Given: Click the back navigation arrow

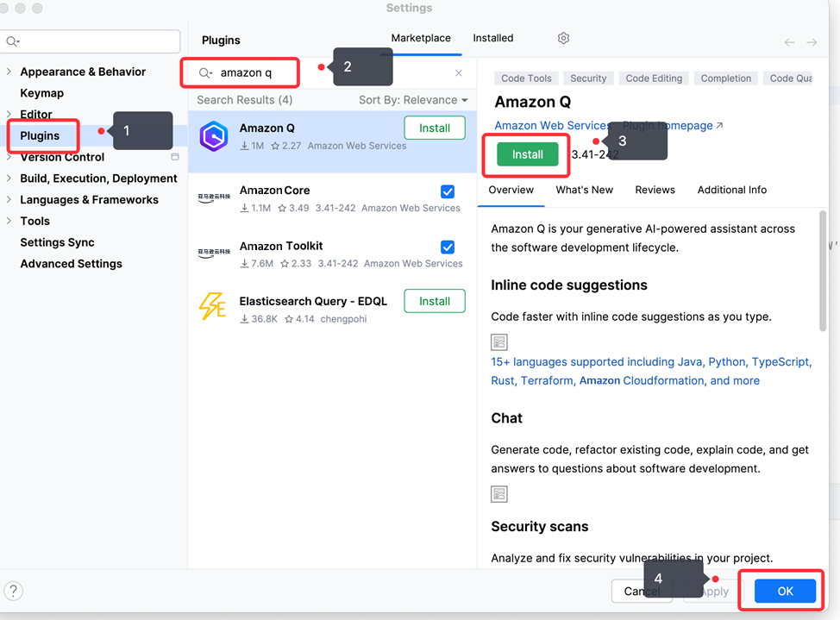Looking at the screenshot, I should click(790, 42).
